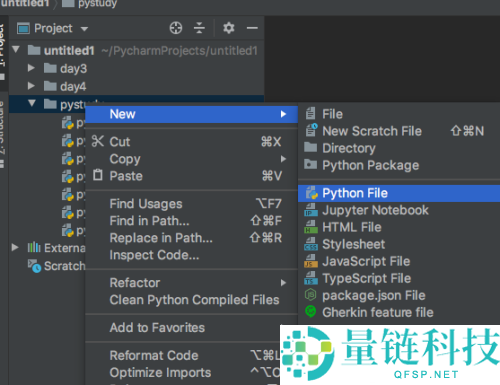Click the scissors Cut icon
The image size is (500, 385).
coord(98,141)
